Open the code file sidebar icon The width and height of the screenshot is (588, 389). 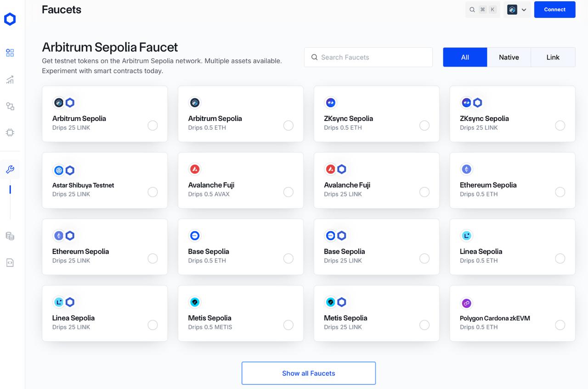(10, 263)
